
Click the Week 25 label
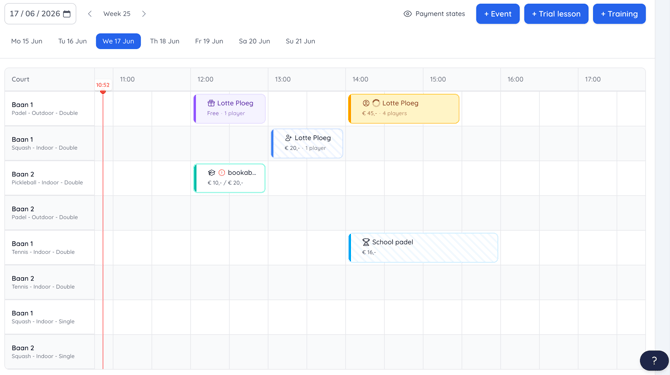pos(117,14)
